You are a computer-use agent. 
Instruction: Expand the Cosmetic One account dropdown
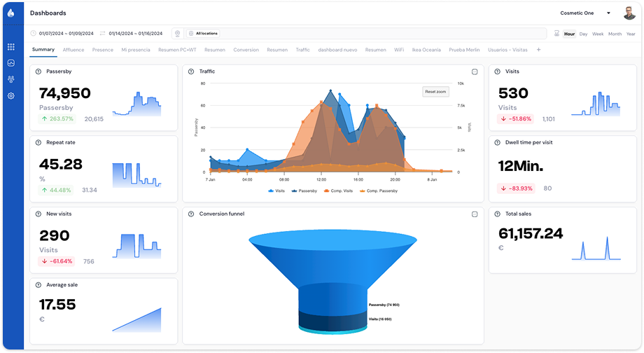point(585,13)
